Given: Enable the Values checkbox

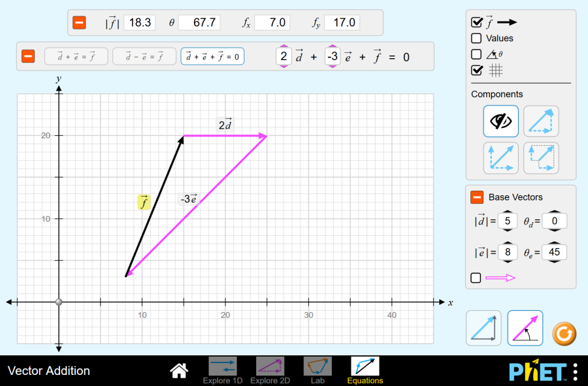Looking at the screenshot, I should [477, 39].
